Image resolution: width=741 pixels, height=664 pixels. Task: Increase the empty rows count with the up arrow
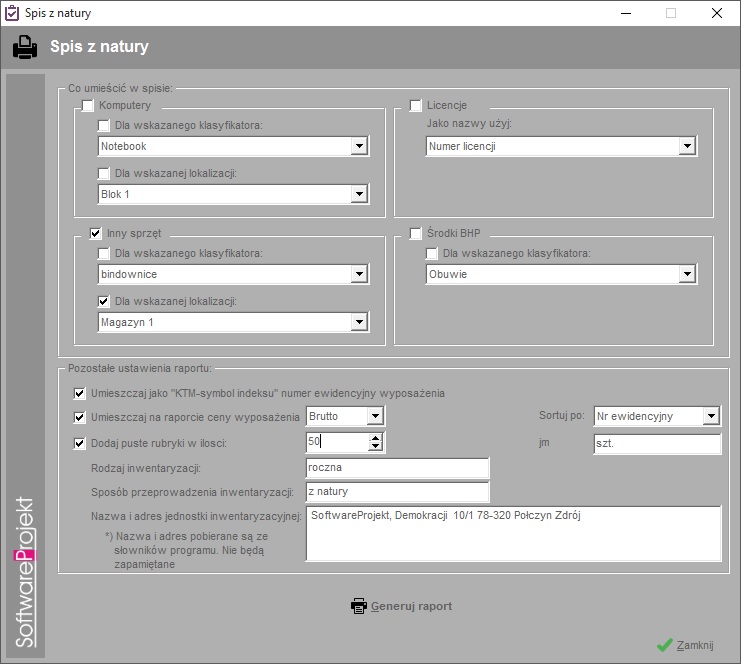pyautogui.click(x=375, y=438)
